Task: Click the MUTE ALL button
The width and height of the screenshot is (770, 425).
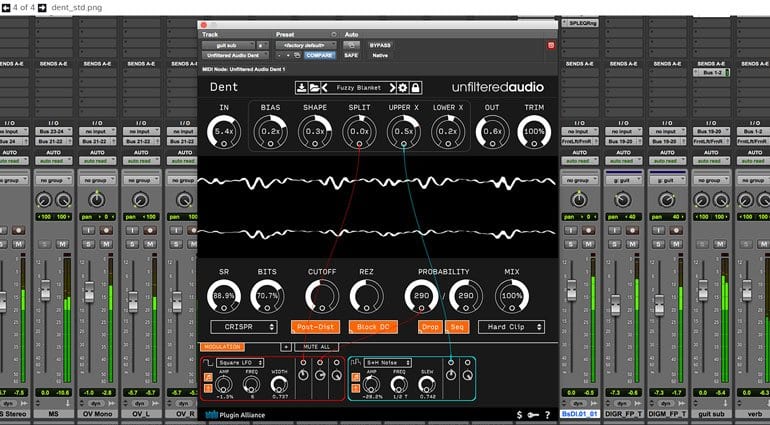Action: point(317,347)
